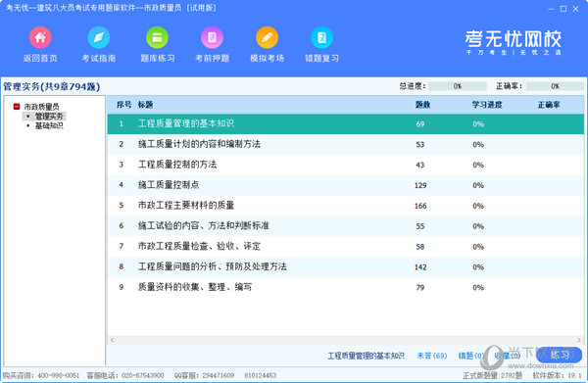Select chapter 施工质量控制点
This screenshot has height=383, width=588.
click(345, 185)
